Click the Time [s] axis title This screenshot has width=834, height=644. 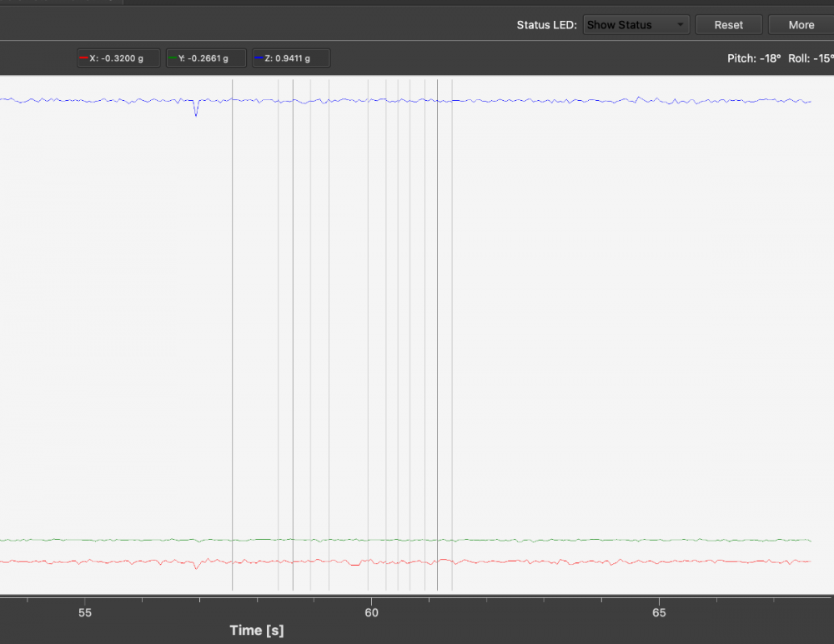[257, 631]
